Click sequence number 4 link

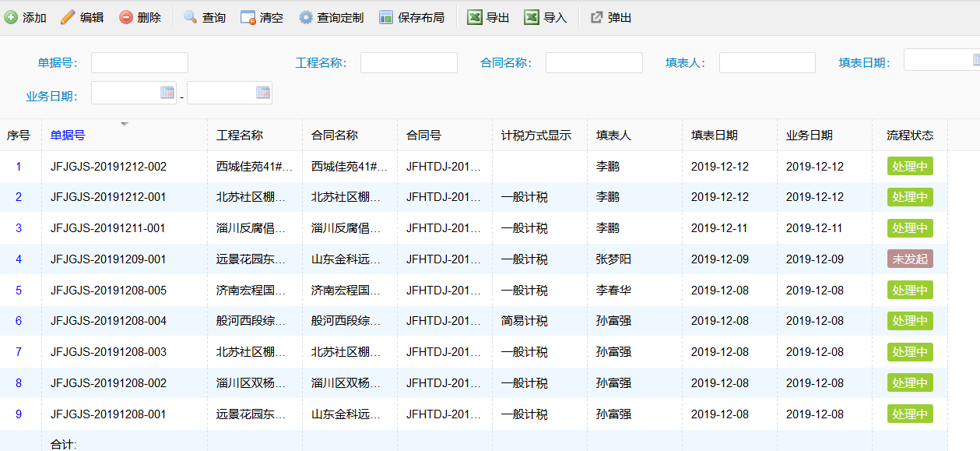point(19,259)
